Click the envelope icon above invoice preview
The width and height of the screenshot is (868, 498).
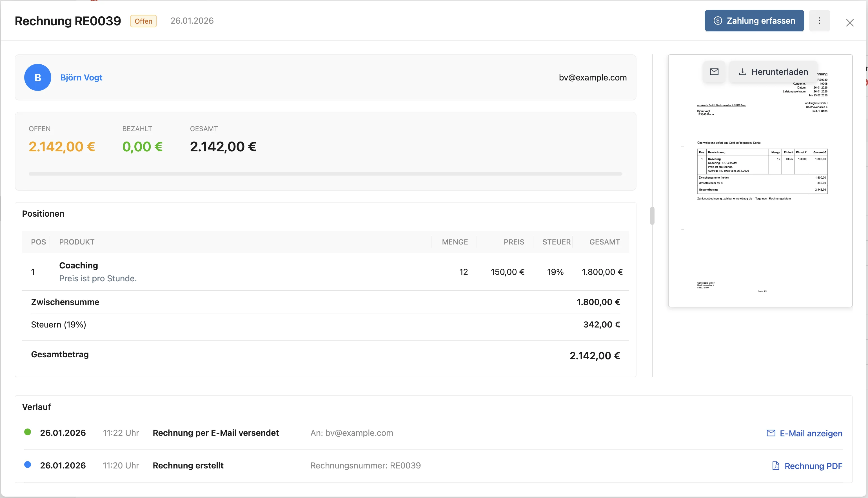[x=714, y=72]
